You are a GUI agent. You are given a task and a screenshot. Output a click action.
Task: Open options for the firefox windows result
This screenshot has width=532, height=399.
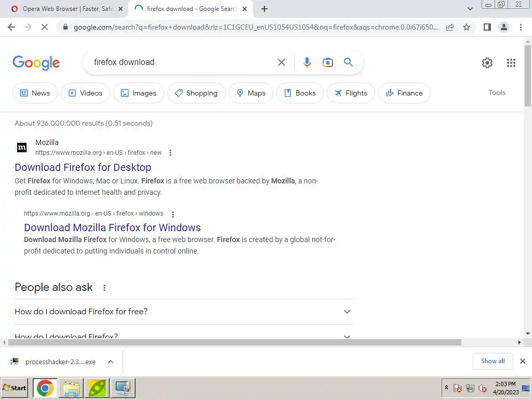click(x=172, y=215)
